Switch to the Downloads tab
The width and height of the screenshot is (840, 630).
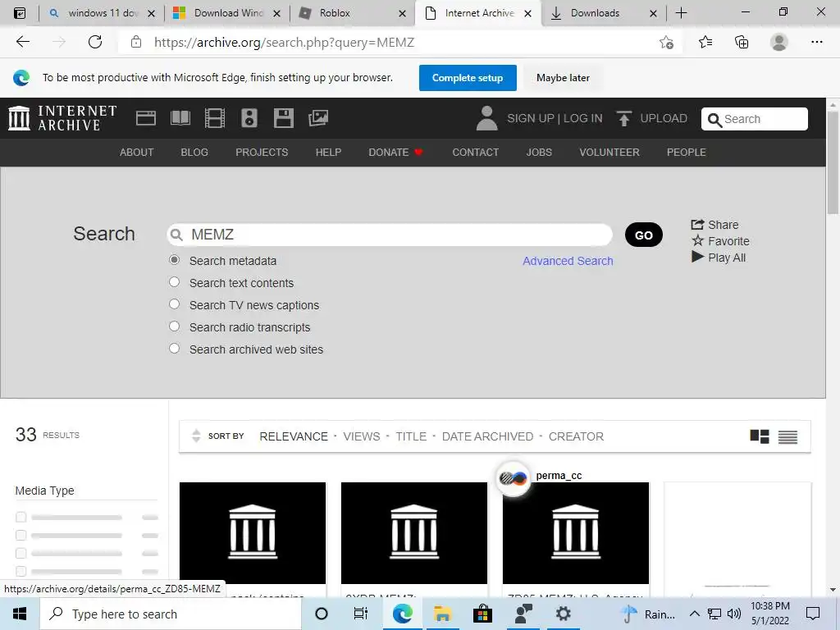tap(604, 13)
